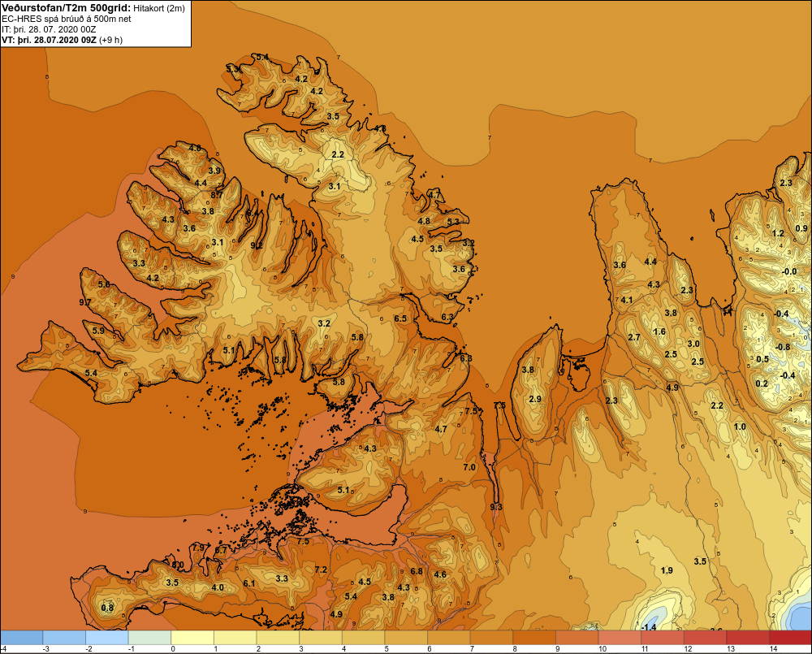
Task: Select the 1.2 temperature value
Action: click(x=779, y=233)
